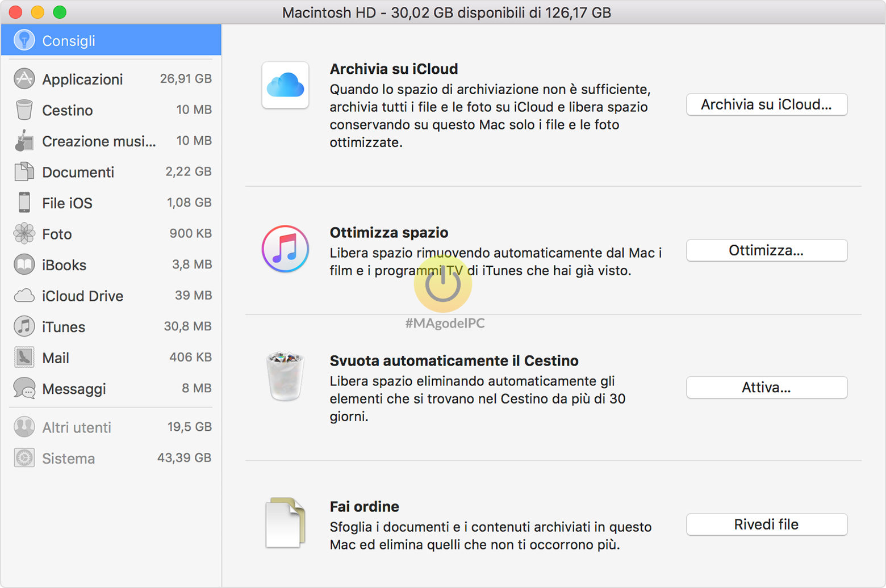886x588 pixels.
Task: Click the Mail stamp icon
Action: 24,358
